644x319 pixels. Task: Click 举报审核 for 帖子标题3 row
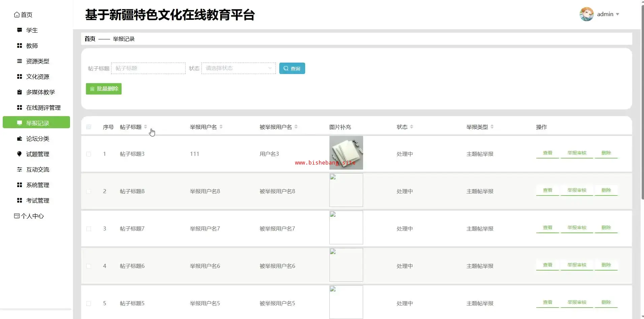point(577,153)
